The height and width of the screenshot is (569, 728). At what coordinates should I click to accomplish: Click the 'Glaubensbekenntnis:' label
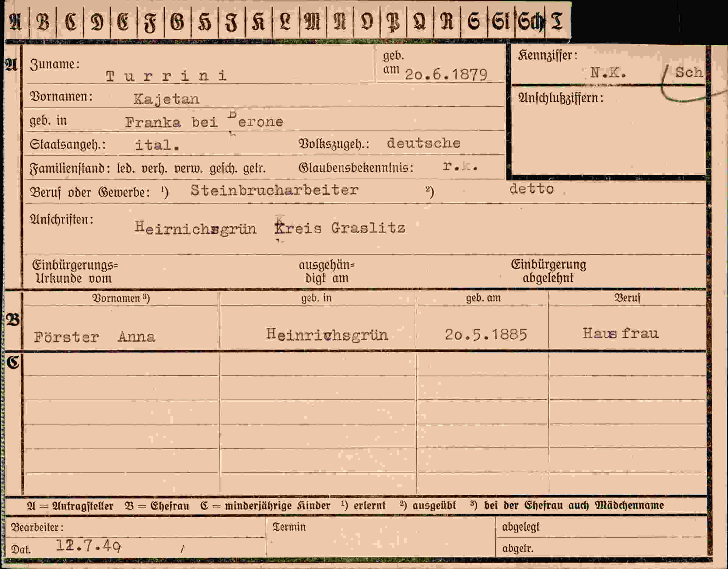(356, 167)
